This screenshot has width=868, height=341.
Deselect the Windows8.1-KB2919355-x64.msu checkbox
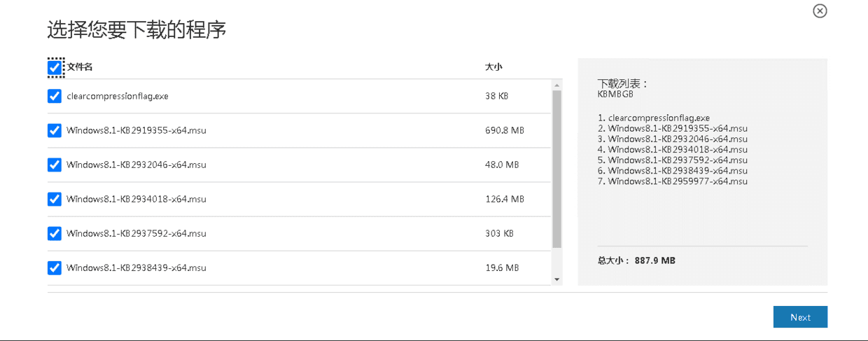pyautogui.click(x=55, y=130)
